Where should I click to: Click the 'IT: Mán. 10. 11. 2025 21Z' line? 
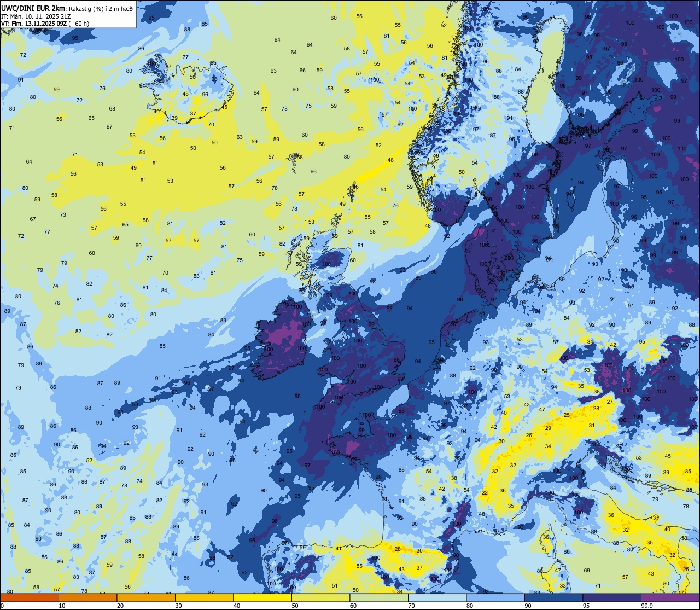[x=36, y=16]
